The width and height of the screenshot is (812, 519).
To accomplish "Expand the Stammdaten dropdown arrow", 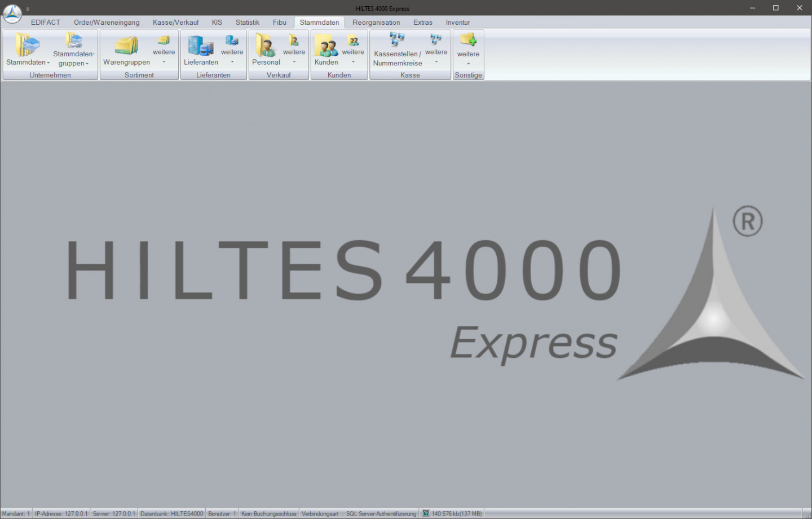I will 48,63.
